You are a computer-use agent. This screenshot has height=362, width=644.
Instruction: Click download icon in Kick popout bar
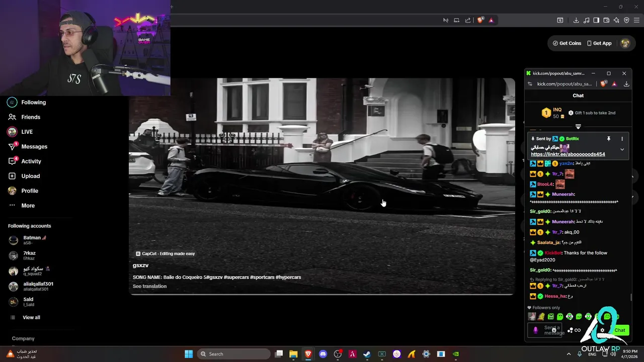tap(626, 84)
